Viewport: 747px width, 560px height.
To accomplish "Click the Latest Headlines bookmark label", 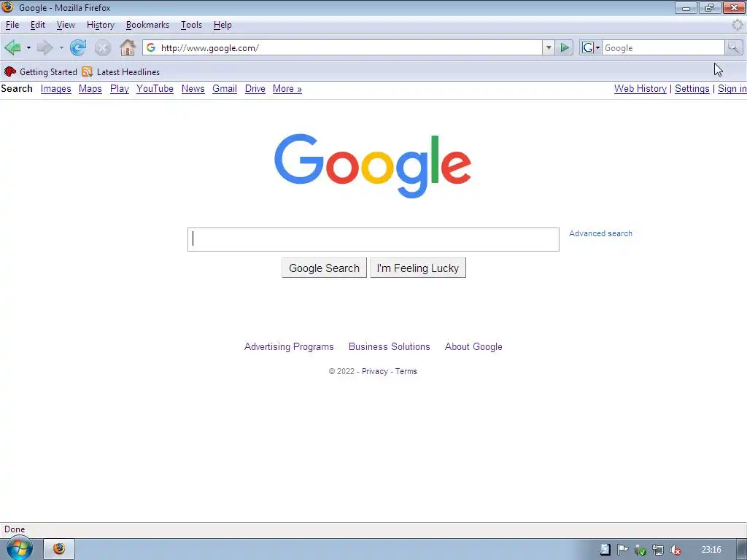I will coord(128,72).
